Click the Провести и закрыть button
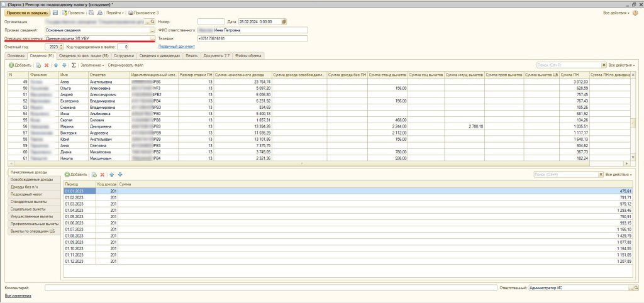644x303 pixels. pos(27,13)
